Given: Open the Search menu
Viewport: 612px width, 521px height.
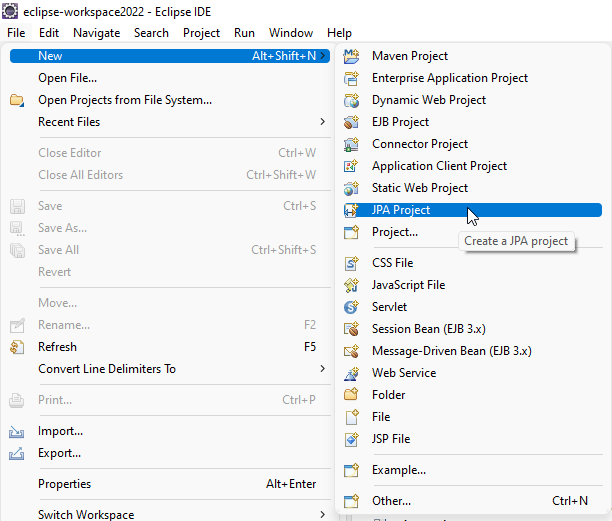Looking at the screenshot, I should 151,33.
